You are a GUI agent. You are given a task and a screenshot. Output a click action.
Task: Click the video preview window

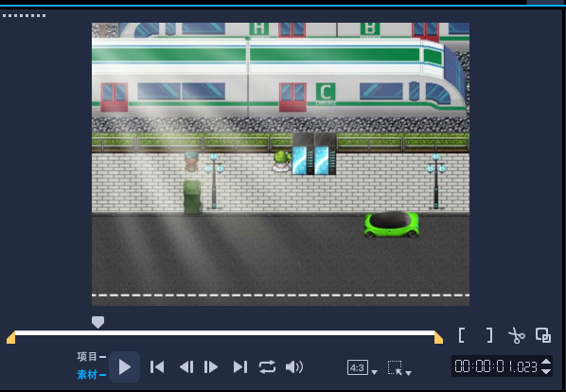pos(280,164)
